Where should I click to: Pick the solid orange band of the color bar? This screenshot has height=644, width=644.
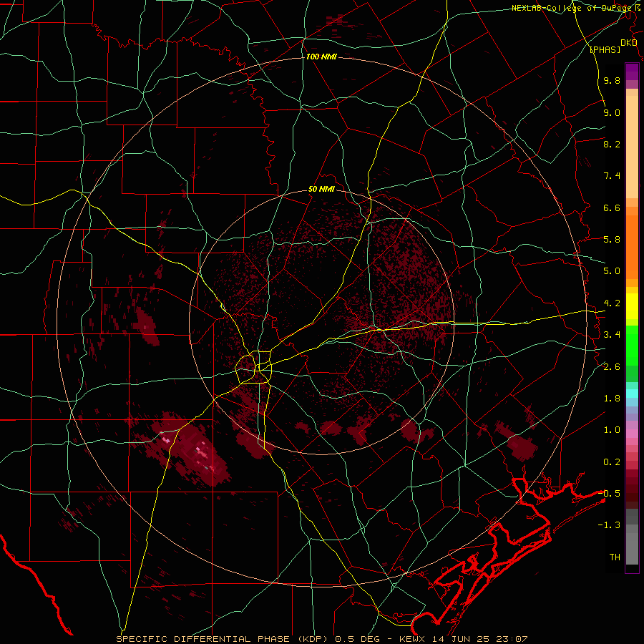[632, 248]
